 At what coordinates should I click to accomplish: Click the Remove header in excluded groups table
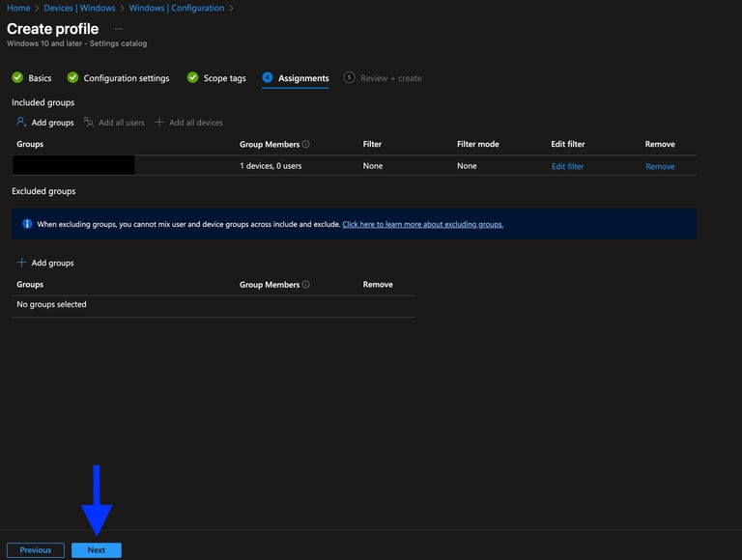pos(378,284)
